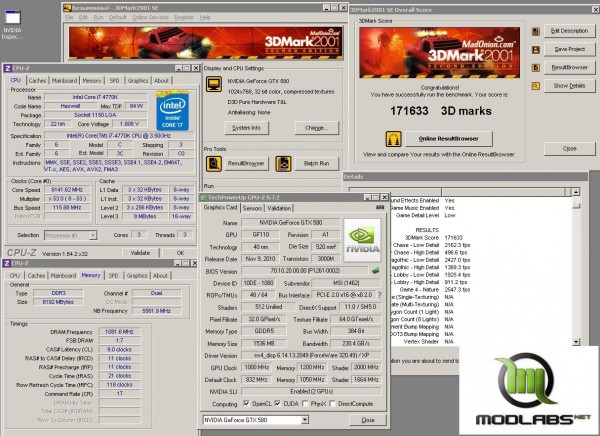Switch to Caches tab in top CPU-Z
The width and height of the screenshot is (600, 436).
point(37,80)
